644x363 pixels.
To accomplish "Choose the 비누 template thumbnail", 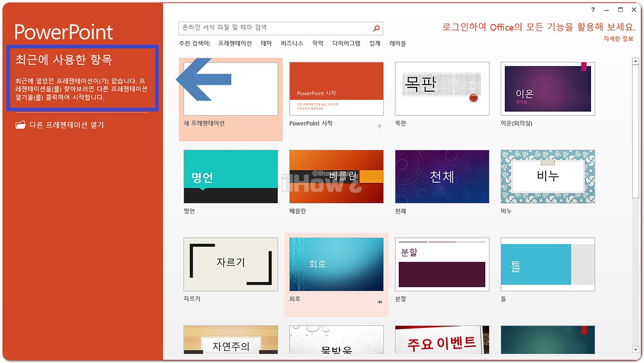I will point(548,177).
